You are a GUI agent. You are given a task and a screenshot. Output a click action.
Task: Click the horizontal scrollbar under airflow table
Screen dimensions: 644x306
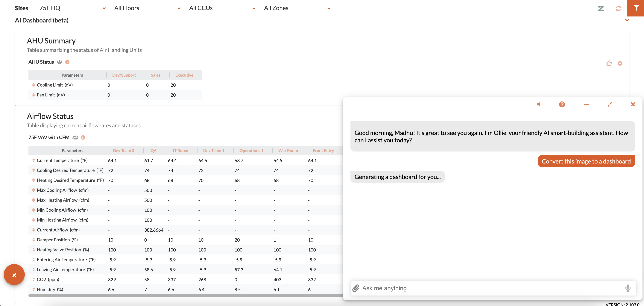186,296
